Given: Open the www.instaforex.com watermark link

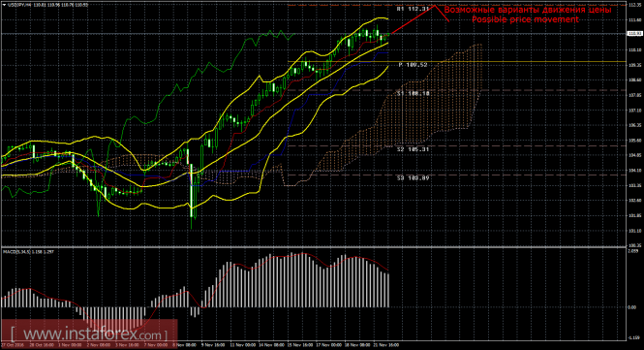Looking at the screenshot, I should click(89, 334).
